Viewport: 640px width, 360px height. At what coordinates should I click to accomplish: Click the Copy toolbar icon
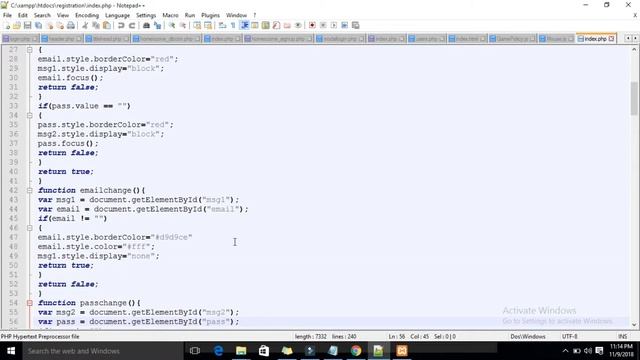click(96, 25)
